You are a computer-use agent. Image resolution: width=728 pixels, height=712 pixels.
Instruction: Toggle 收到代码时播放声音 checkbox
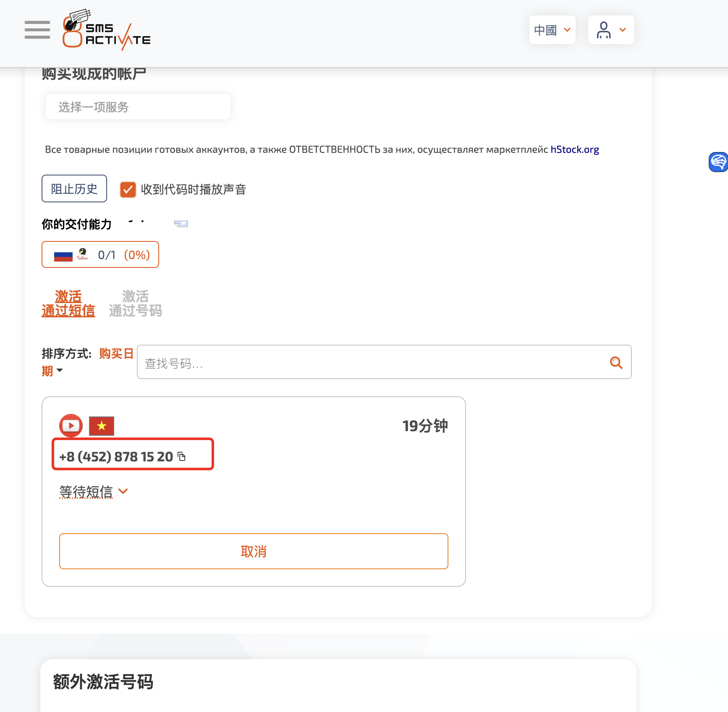click(128, 190)
